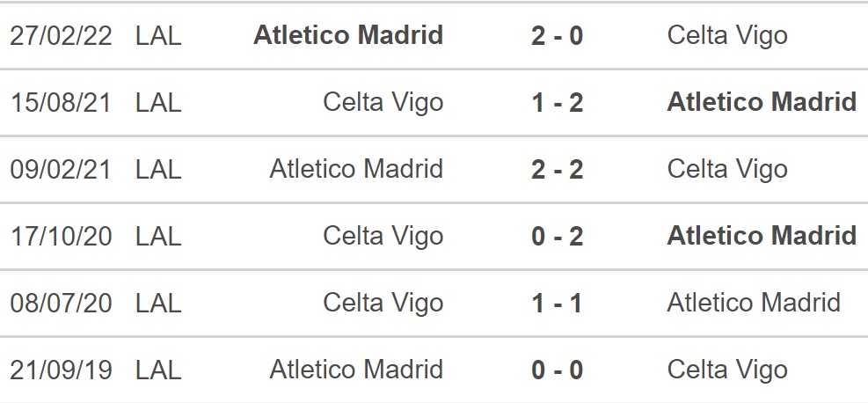Select home team Celta Vigo on 17/10/20

(383, 237)
